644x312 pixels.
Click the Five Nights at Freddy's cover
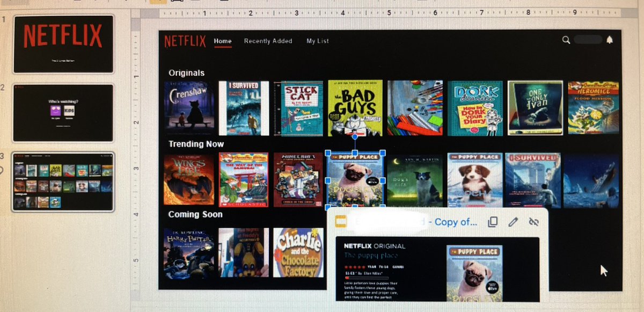(244, 253)
